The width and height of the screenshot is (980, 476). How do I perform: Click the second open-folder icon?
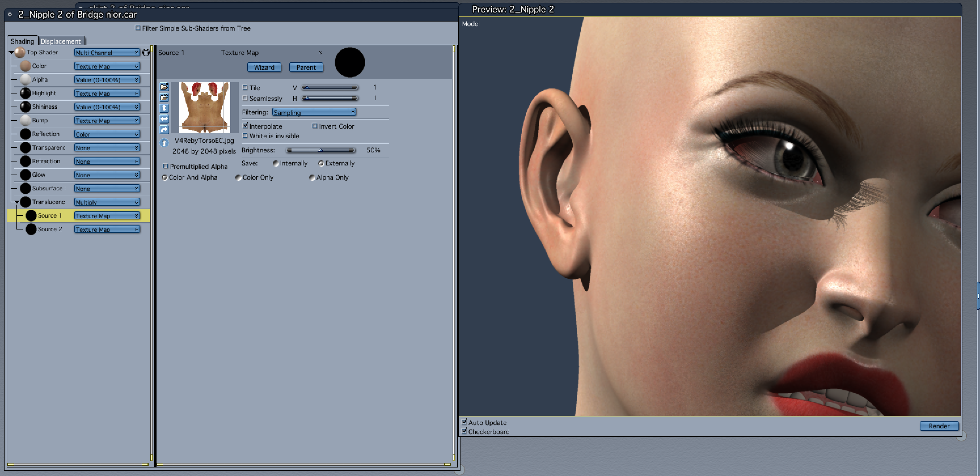point(164,97)
